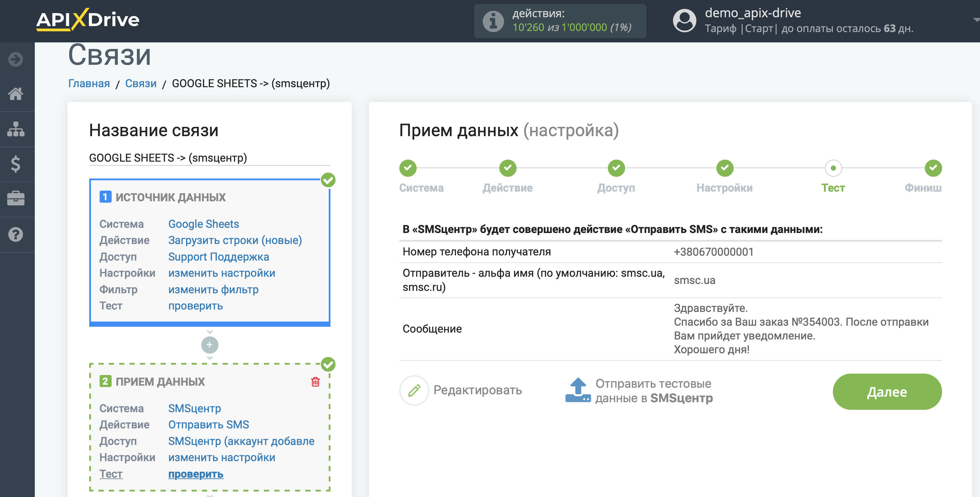The height and width of the screenshot is (497, 980).
Task: Expand the sidebar with arrow icon
Action: click(x=16, y=59)
